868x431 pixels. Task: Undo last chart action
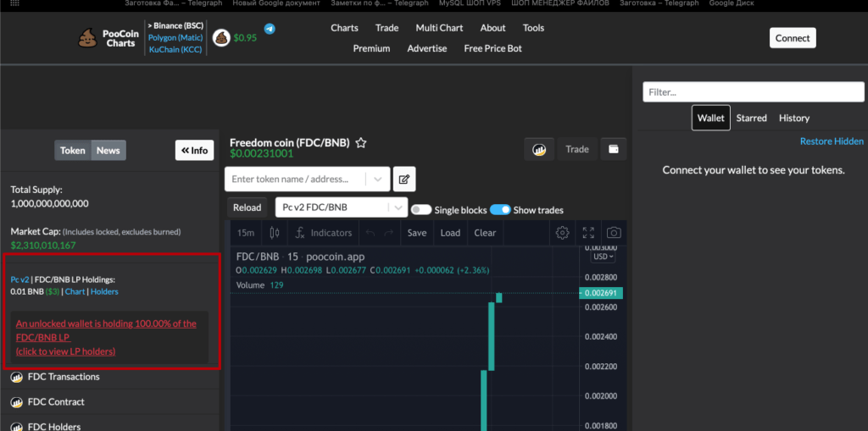[x=370, y=233]
